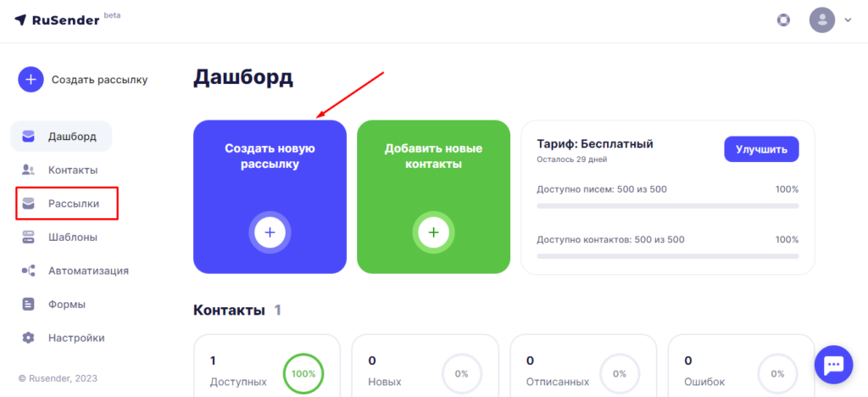Image resolution: width=868 pixels, height=397 pixels.
Task: Click the 0% circle for Ошибок
Action: [x=778, y=374]
